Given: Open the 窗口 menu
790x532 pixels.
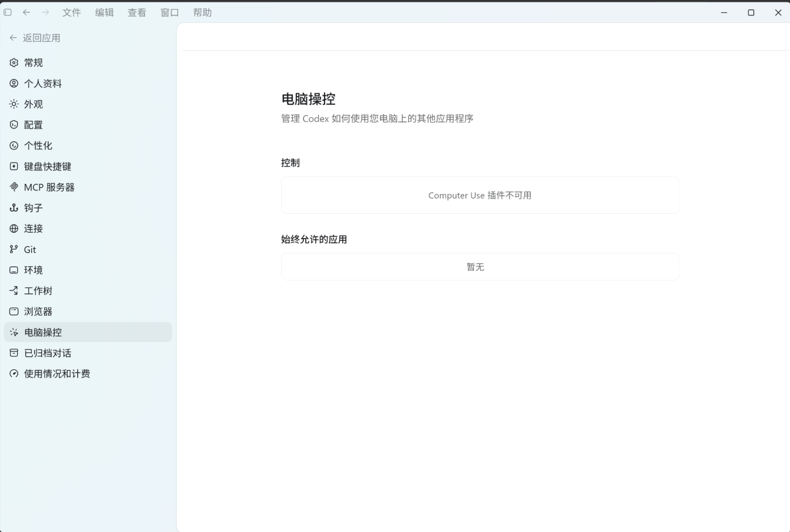Looking at the screenshot, I should [x=170, y=12].
